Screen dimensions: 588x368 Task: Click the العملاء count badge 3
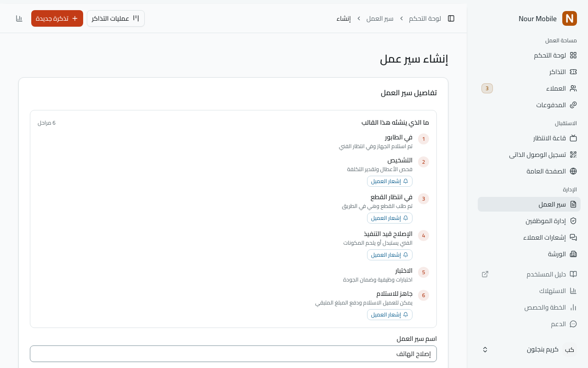(487, 88)
